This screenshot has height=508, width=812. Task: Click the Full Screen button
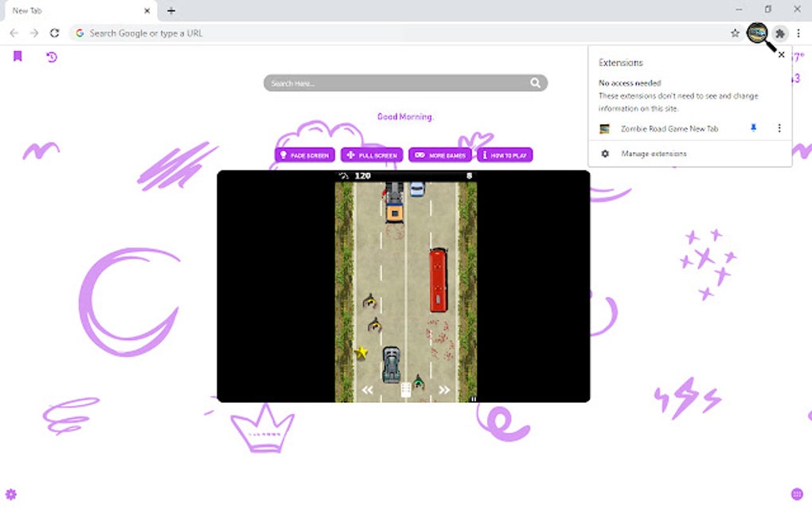(x=372, y=154)
